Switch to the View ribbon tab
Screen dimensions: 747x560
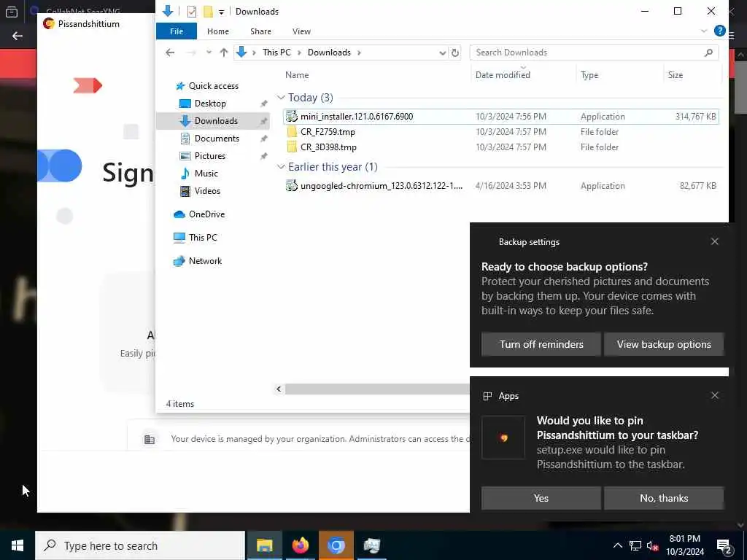301,31
